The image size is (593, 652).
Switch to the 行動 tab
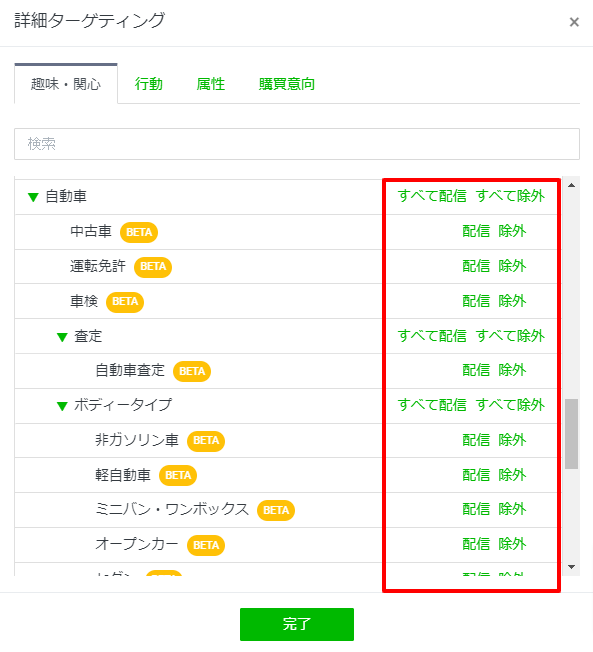(148, 84)
